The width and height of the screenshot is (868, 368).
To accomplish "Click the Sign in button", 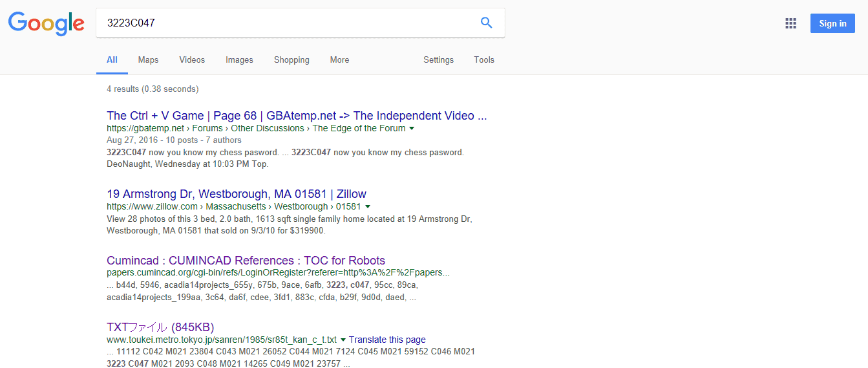I will tap(832, 23).
